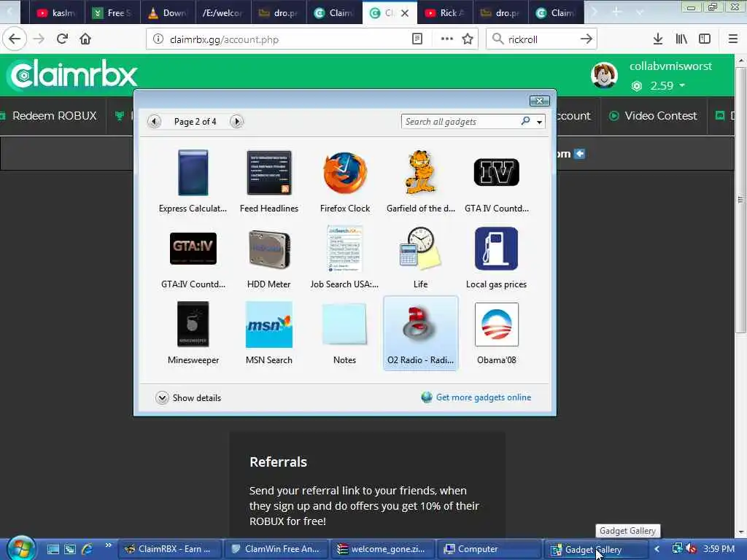Image resolution: width=747 pixels, height=560 pixels.
Task: Click the Search all gadgets field
Action: [460, 122]
